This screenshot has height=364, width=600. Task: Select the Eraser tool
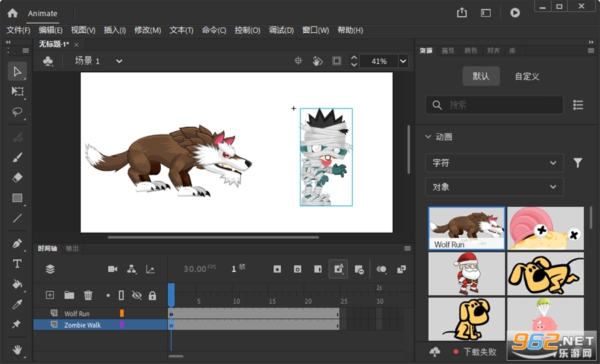coord(17,177)
